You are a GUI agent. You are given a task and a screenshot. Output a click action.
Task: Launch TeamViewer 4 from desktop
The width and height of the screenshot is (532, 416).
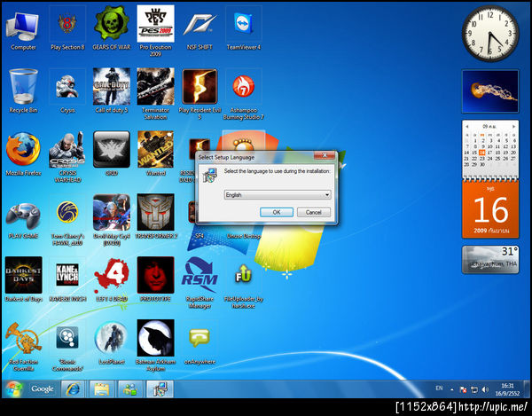pos(244,27)
